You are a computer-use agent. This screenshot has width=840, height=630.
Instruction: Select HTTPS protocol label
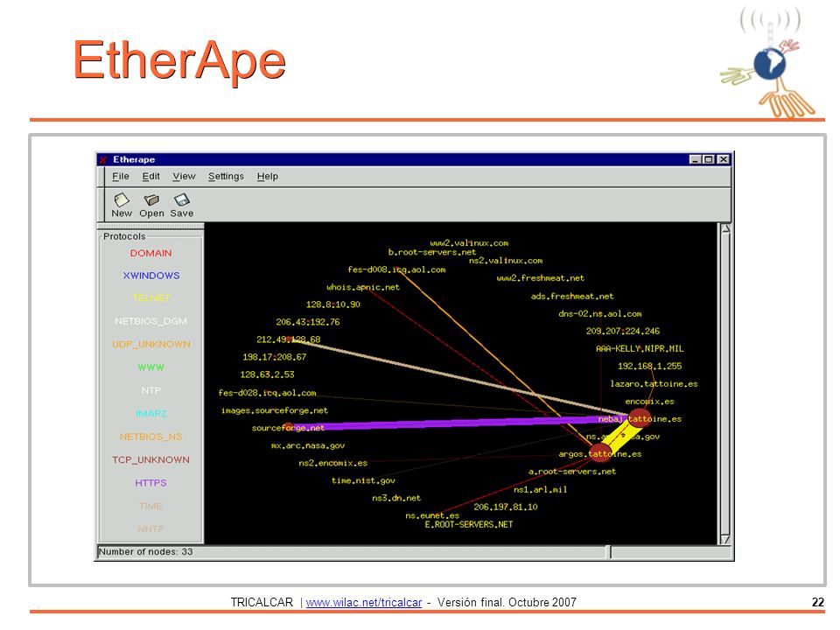[151, 483]
